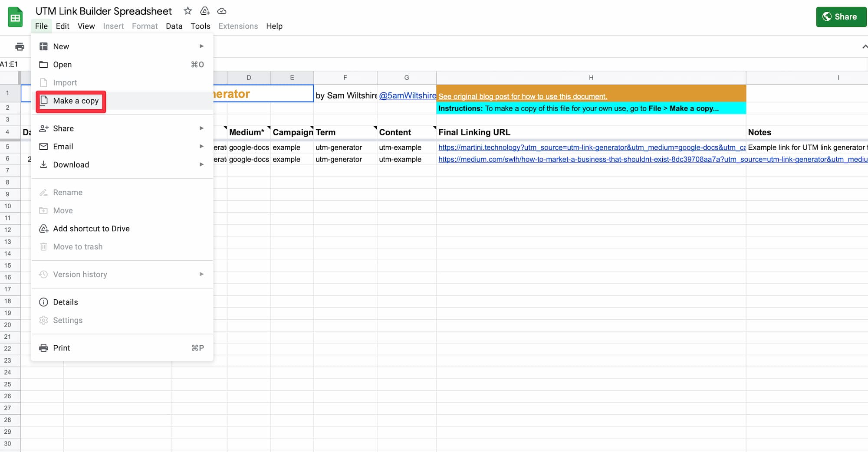Click the Share person icon in the File menu
The height and width of the screenshot is (452, 868).
click(x=43, y=128)
